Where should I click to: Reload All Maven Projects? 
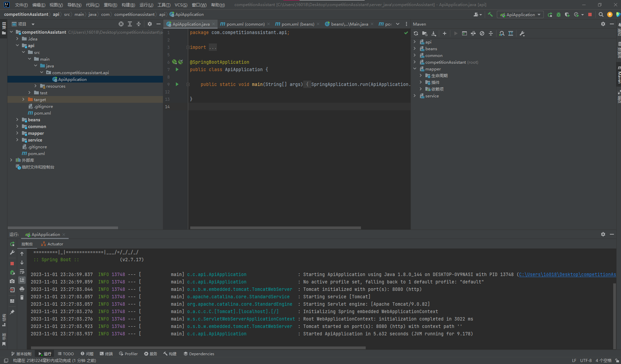[416, 33]
